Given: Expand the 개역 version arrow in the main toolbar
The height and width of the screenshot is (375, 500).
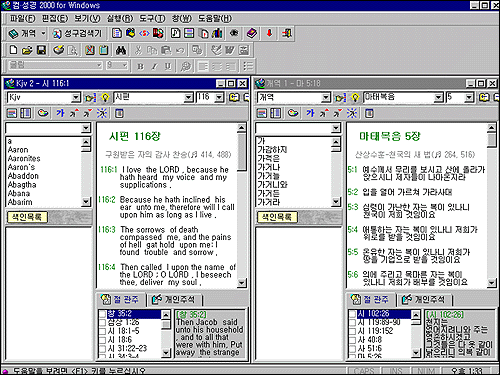Looking at the screenshot, I should (x=43, y=33).
